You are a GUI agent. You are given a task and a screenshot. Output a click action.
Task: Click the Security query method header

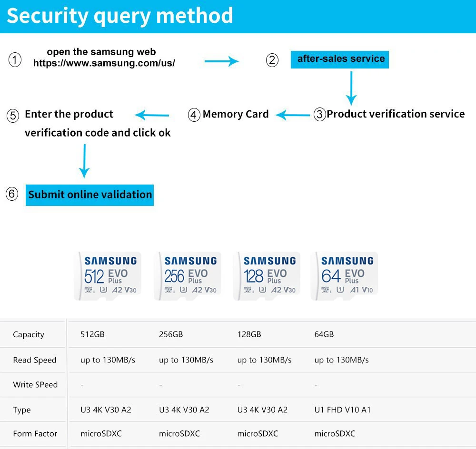(x=120, y=16)
